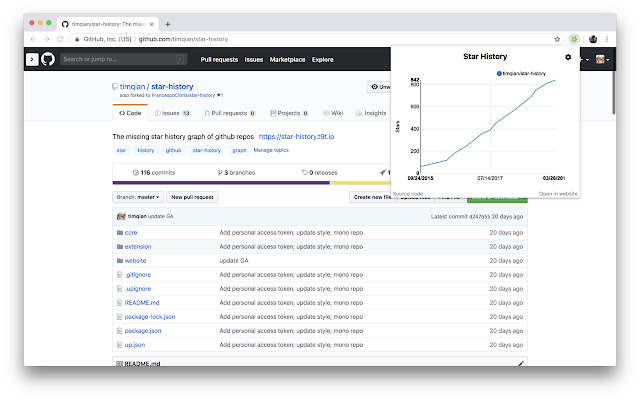Image resolution: width=640 pixels, height=400 pixels.
Task: Open the package.json file
Action: (143, 331)
